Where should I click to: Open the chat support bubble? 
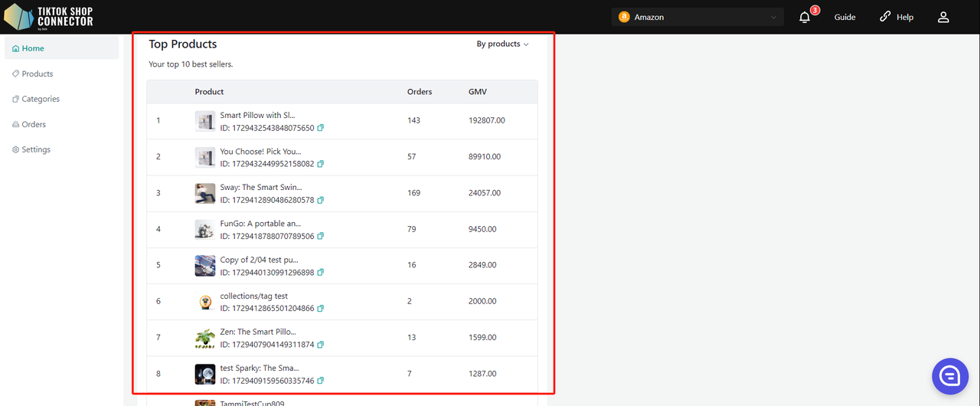click(950, 375)
